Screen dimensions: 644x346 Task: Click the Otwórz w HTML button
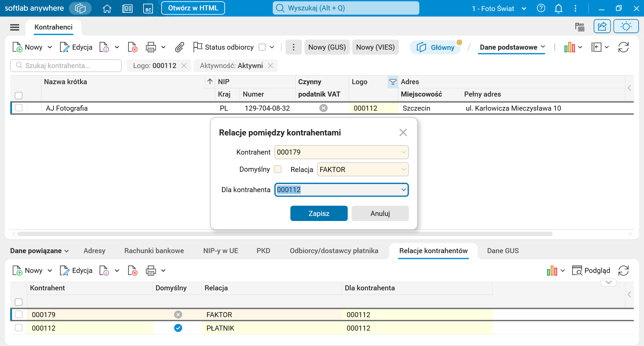pyautogui.click(x=193, y=8)
